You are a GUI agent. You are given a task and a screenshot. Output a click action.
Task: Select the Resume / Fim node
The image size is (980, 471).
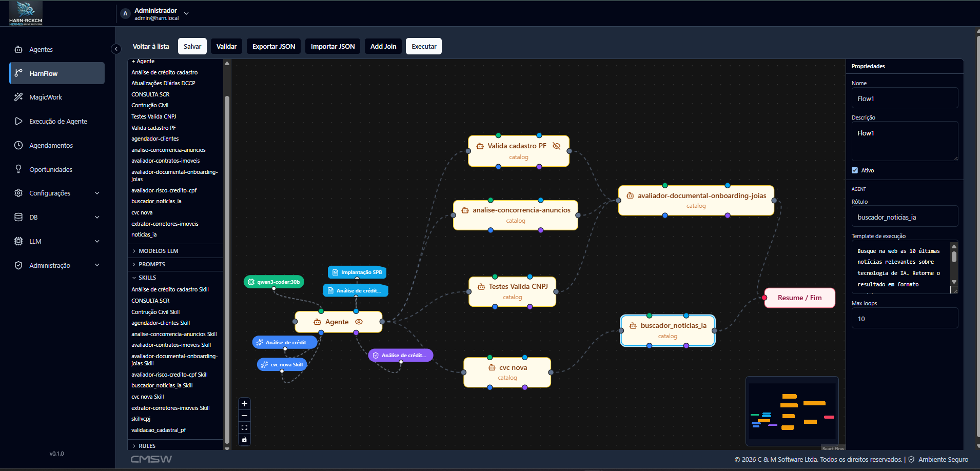[799, 298]
